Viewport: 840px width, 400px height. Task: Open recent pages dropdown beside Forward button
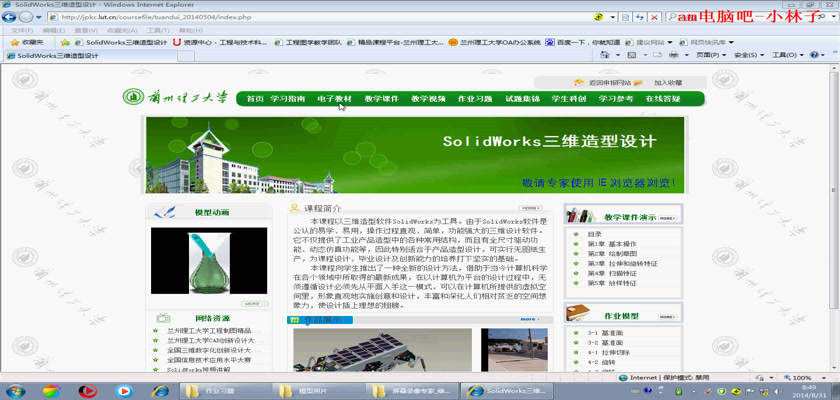pyautogui.click(x=39, y=17)
